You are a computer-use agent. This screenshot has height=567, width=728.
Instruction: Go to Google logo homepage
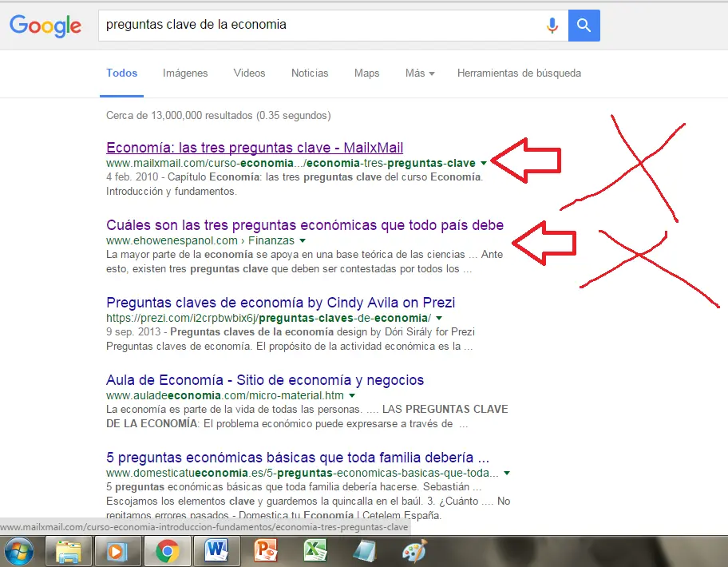tap(45, 26)
